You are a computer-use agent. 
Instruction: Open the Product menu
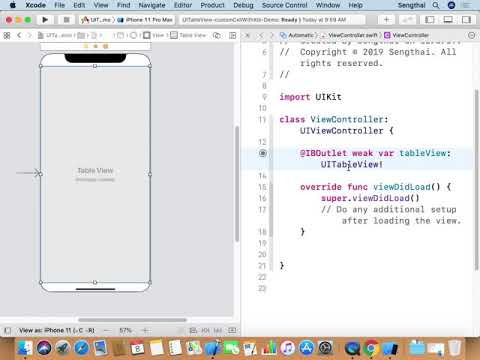coord(213,5)
